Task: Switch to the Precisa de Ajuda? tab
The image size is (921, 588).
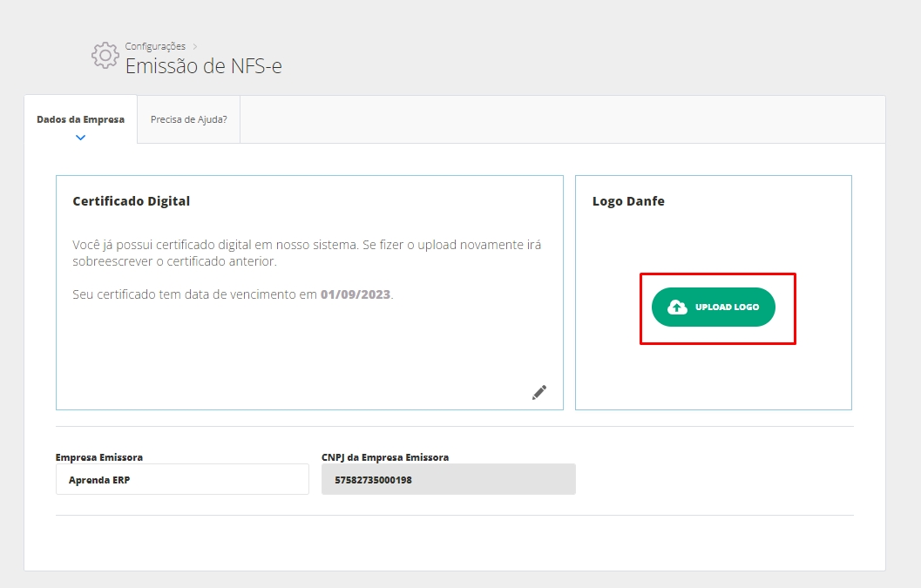Action: point(188,119)
